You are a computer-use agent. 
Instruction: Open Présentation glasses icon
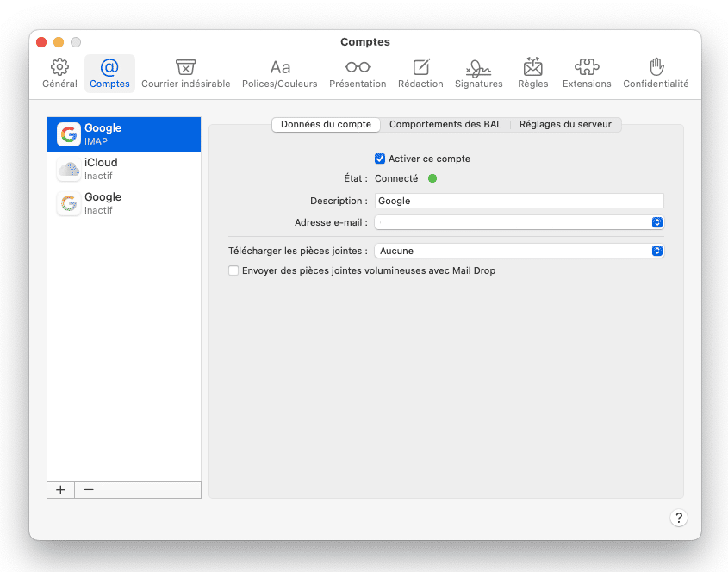(358, 67)
